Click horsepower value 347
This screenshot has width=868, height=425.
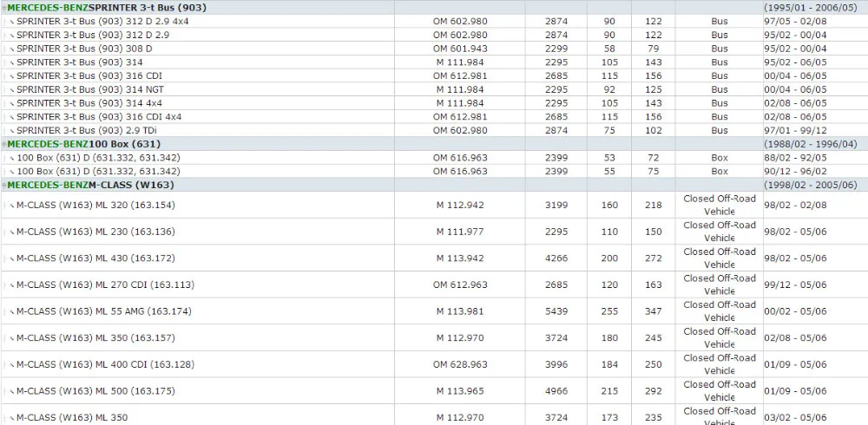654,311
